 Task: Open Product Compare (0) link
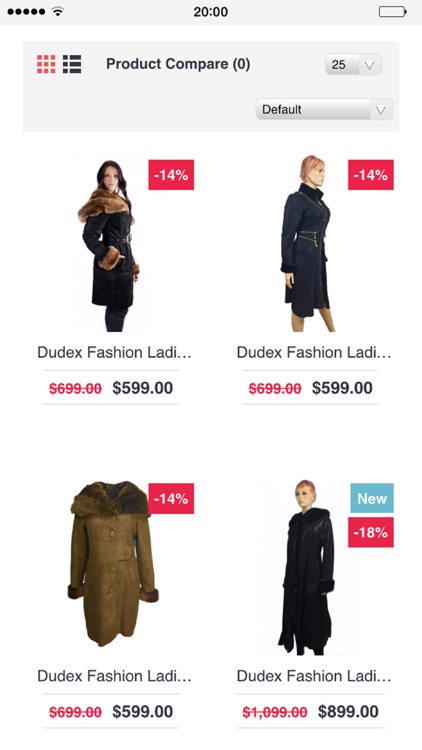178,64
